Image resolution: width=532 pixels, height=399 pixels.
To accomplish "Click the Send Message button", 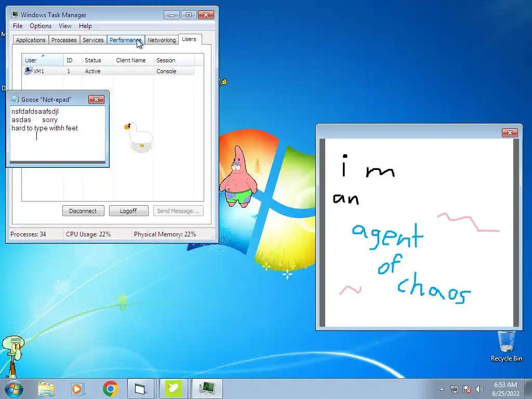I will 178,211.
